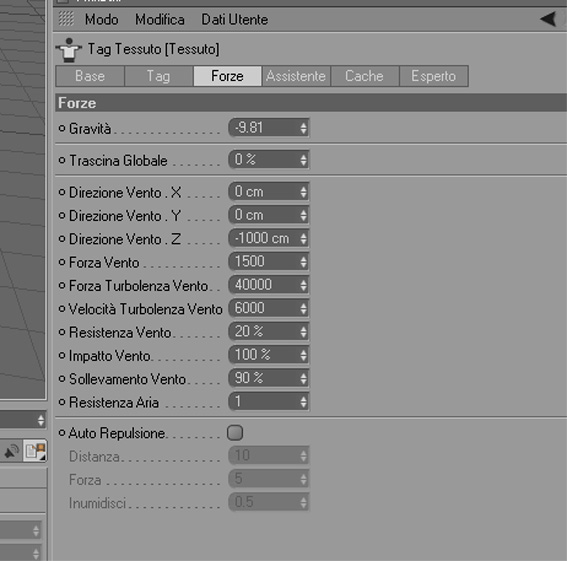Switch to the Base tab
Screen dimensions: 567x561
coord(90,76)
